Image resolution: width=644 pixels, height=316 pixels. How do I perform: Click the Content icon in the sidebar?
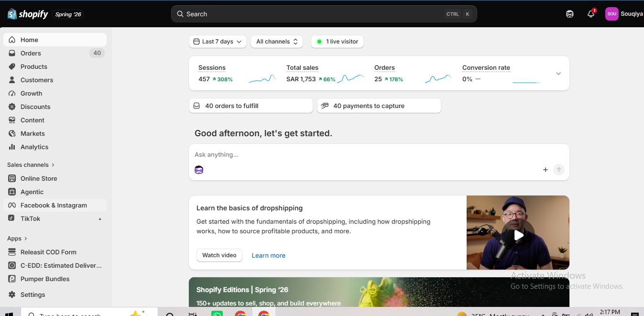tap(12, 120)
